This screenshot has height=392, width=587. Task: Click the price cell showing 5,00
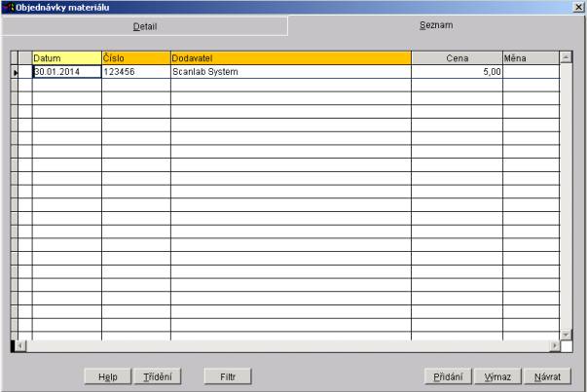point(456,72)
